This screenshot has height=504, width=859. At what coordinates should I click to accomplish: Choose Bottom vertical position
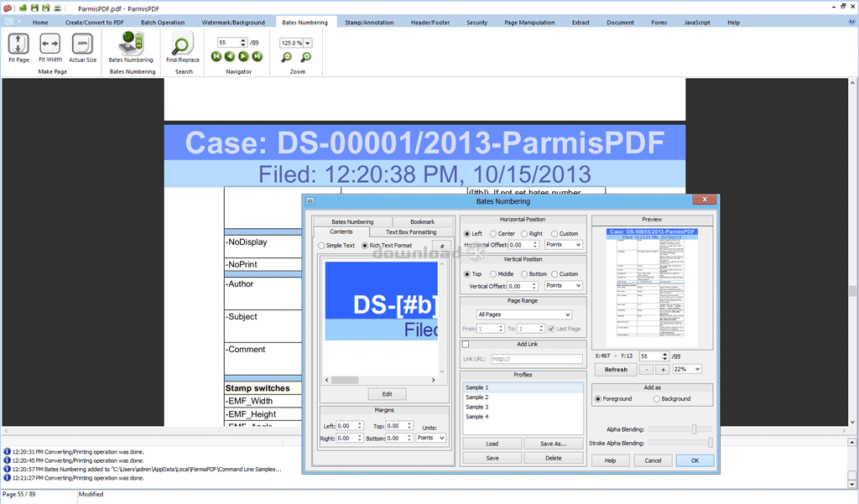(x=524, y=274)
